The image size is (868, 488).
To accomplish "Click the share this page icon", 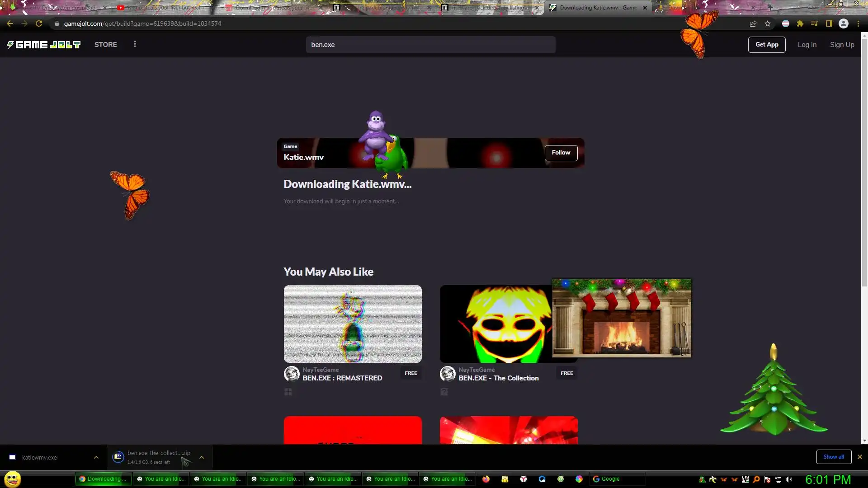I will pyautogui.click(x=753, y=23).
